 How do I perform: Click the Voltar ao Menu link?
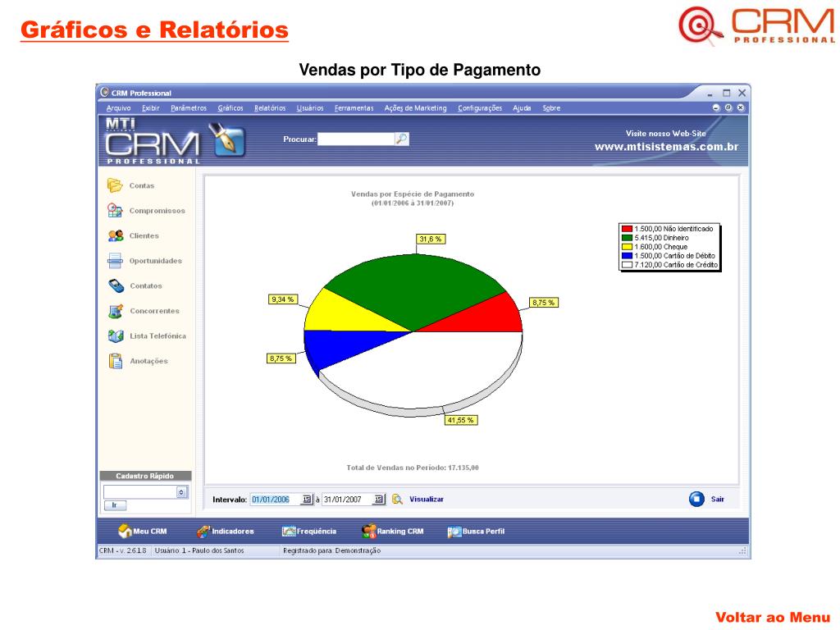coord(773,617)
